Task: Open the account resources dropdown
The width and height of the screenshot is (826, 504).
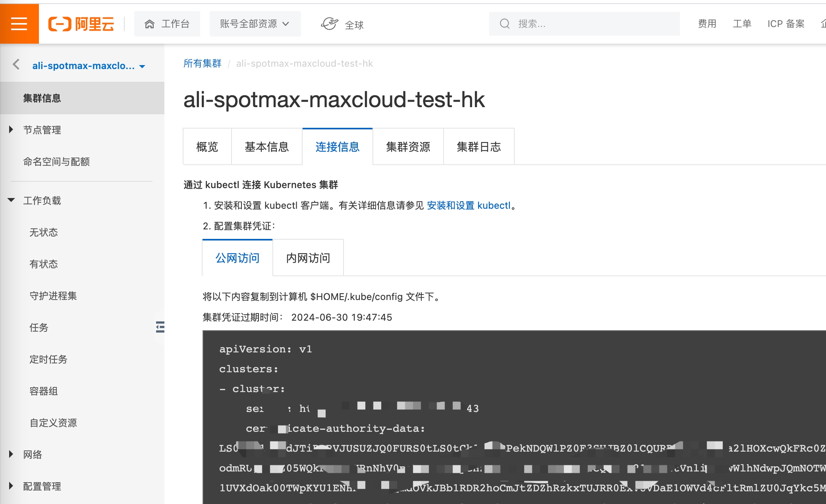Action: 255,24
